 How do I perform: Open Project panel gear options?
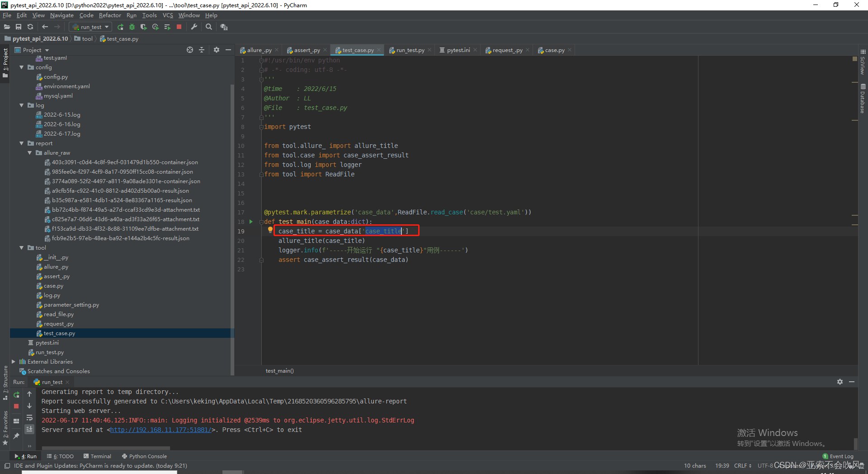point(217,50)
